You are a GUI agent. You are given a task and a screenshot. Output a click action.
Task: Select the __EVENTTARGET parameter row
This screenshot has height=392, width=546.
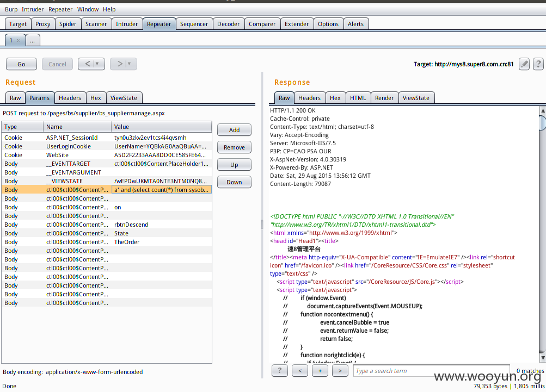coord(107,164)
